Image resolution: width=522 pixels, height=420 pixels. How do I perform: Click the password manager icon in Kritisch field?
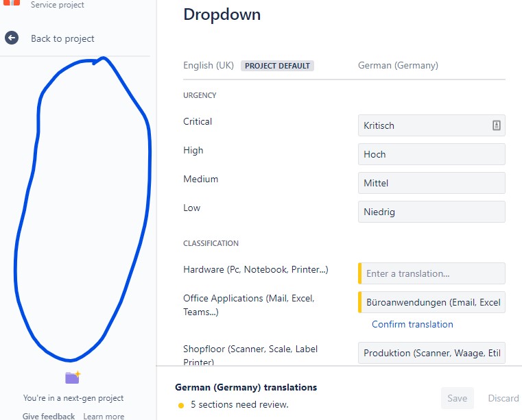pos(497,125)
